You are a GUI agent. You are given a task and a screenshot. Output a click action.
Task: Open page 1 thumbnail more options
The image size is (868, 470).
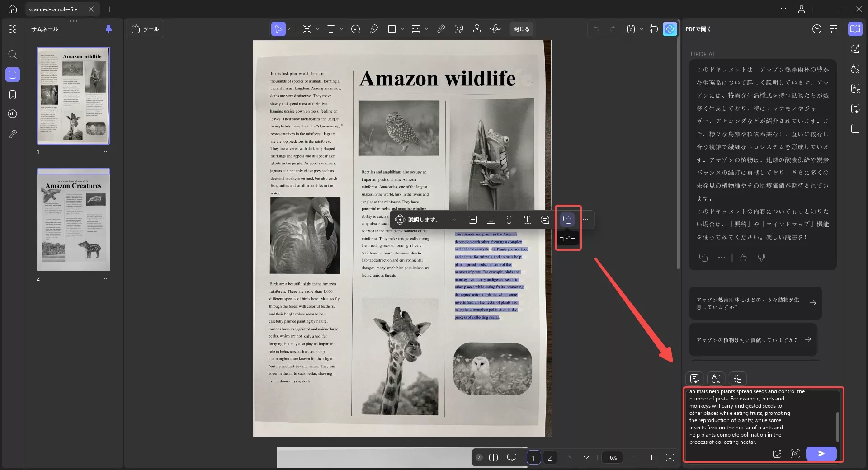(106, 152)
